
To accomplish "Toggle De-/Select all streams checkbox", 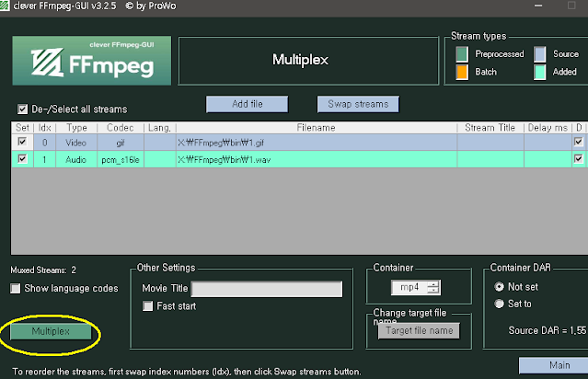I will coord(22,109).
